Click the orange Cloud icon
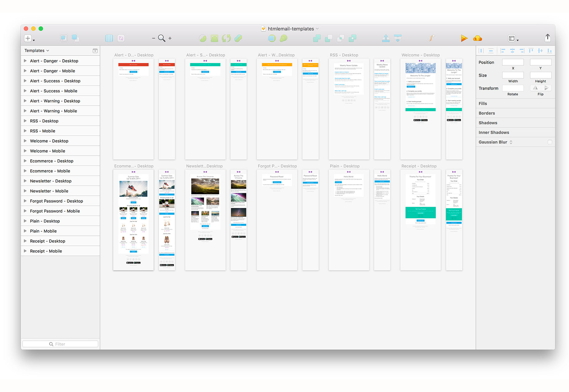Viewport: 569px width, 392px height. [x=477, y=38]
